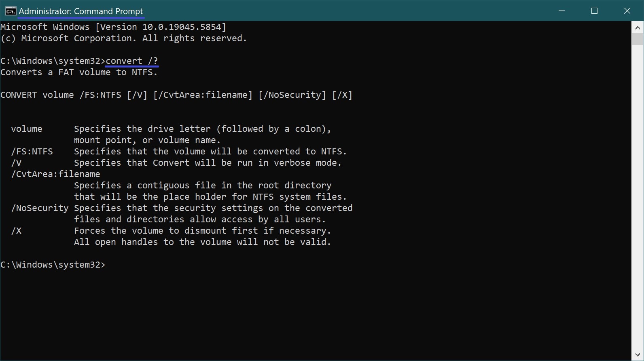Minimize the Command Prompt window
Screen dimensions: 644x361
(x=561, y=11)
